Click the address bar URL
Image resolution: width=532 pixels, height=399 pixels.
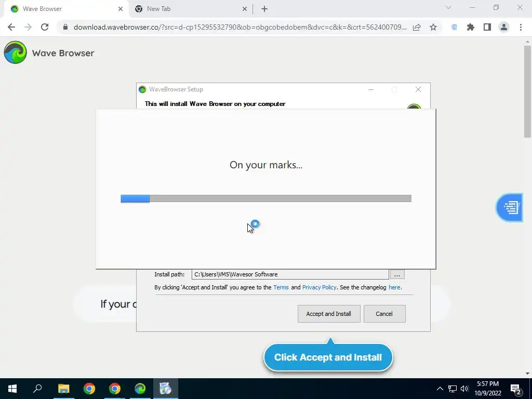pos(240,27)
